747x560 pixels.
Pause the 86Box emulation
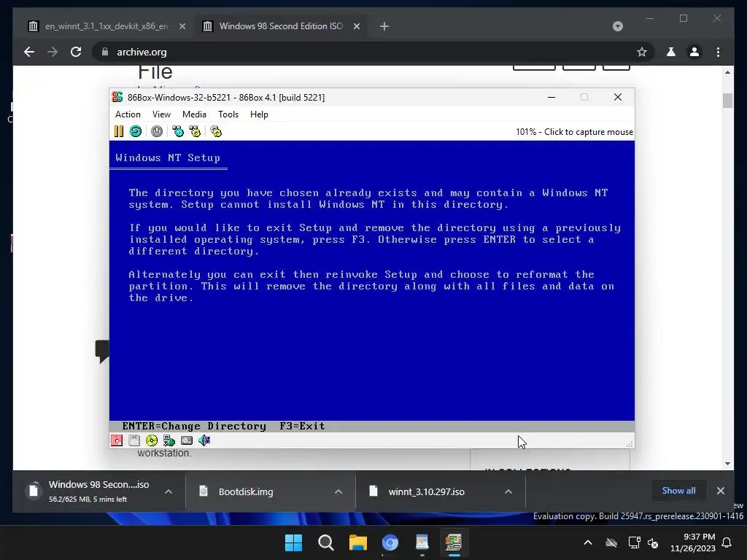[119, 131]
